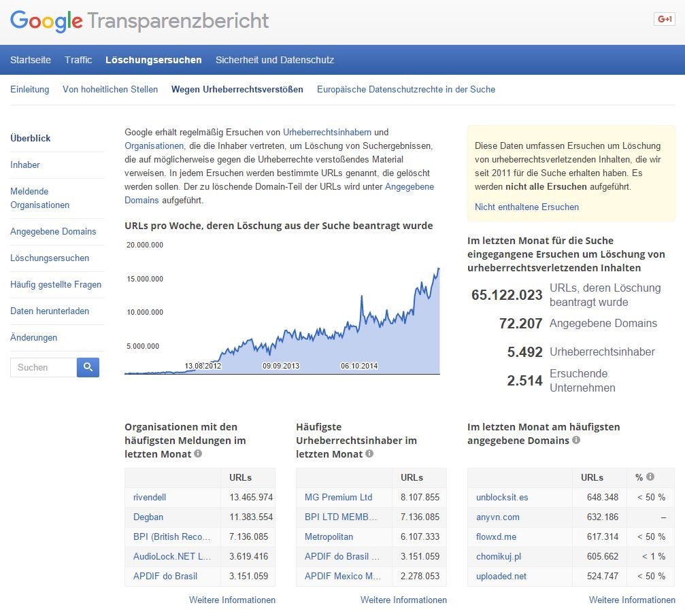
Task: Click the rivendell organization link
Action: pyautogui.click(x=150, y=497)
